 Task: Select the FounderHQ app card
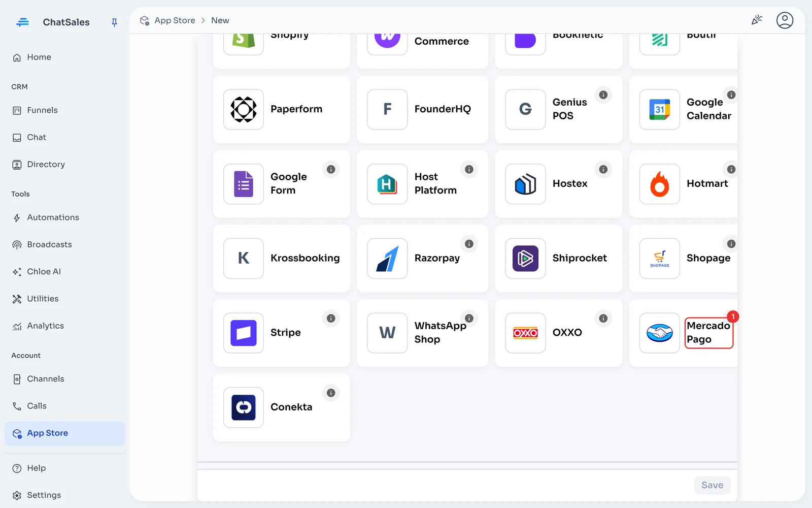click(422, 109)
